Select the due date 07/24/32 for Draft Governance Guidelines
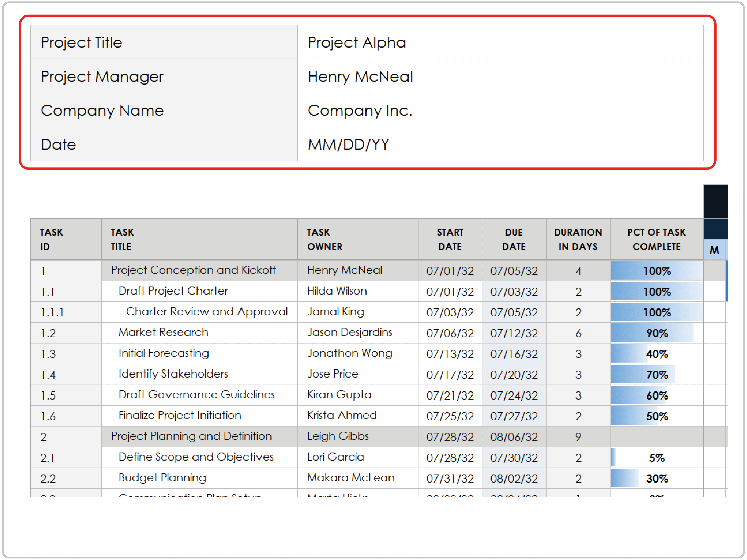Screen dimensions: 747x560 coord(514,395)
